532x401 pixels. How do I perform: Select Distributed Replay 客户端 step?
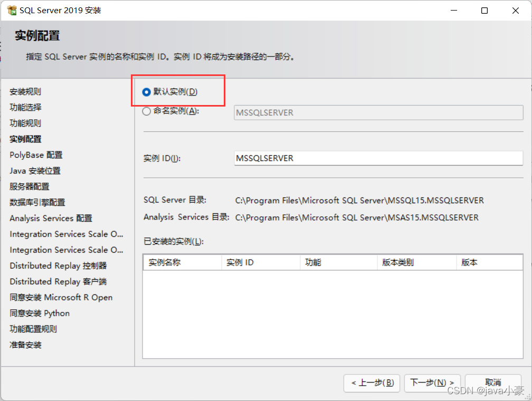coord(58,282)
